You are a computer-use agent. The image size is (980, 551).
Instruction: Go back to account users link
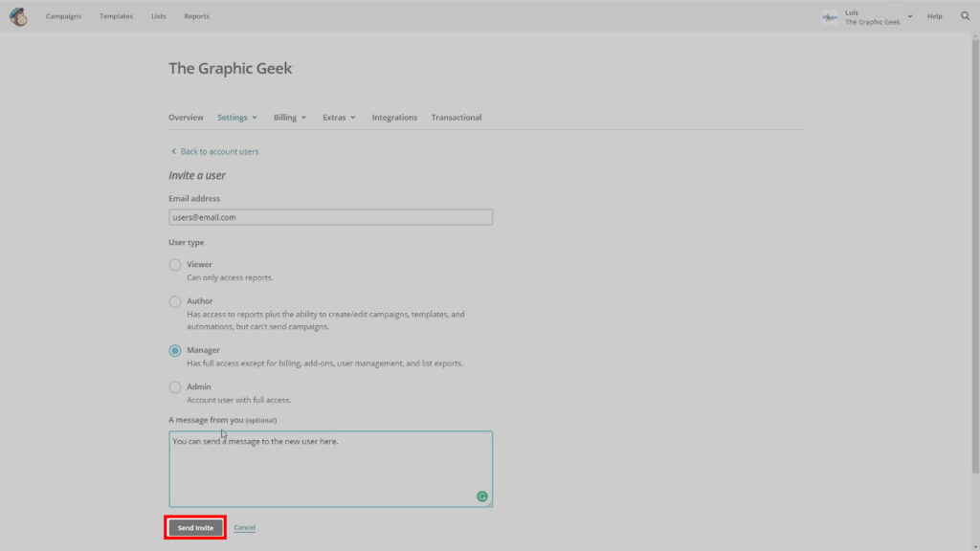click(x=219, y=152)
